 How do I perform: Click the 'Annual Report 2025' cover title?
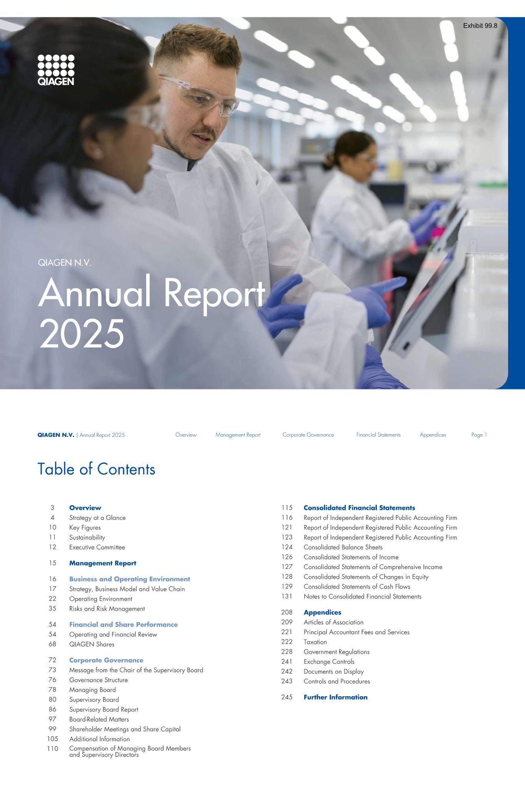click(152, 311)
